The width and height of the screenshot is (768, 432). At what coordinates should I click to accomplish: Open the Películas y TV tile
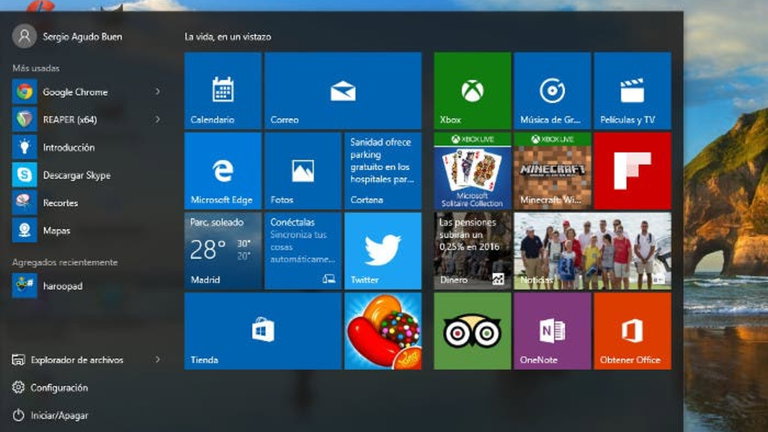[x=632, y=91]
